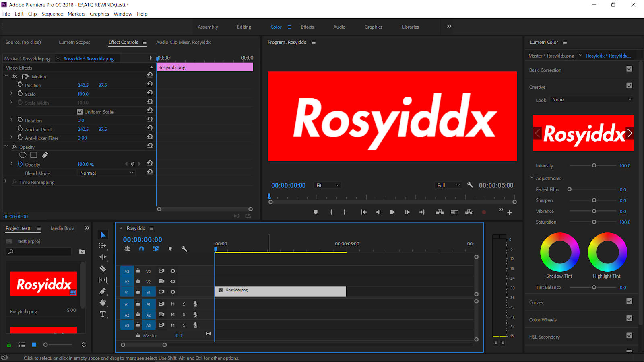Click the Opacity value 100.0 %

point(86,165)
